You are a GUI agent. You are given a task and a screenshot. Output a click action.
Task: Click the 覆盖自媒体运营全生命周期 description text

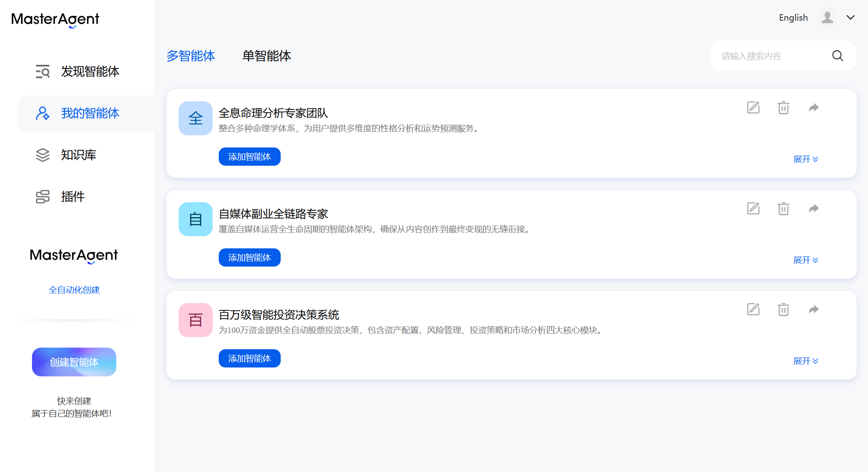click(x=375, y=229)
